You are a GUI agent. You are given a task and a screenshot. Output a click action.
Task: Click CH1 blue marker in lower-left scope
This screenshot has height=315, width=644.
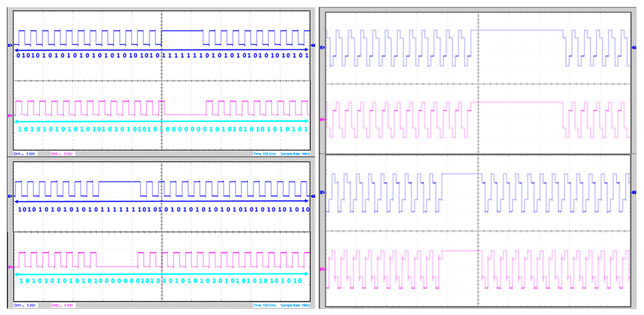tap(10, 196)
